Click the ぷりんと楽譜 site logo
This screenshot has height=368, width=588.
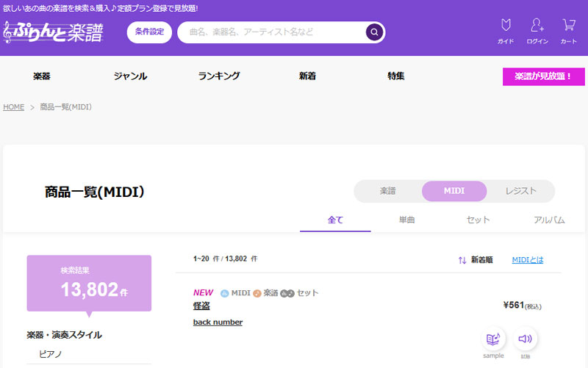pyautogui.click(x=53, y=32)
